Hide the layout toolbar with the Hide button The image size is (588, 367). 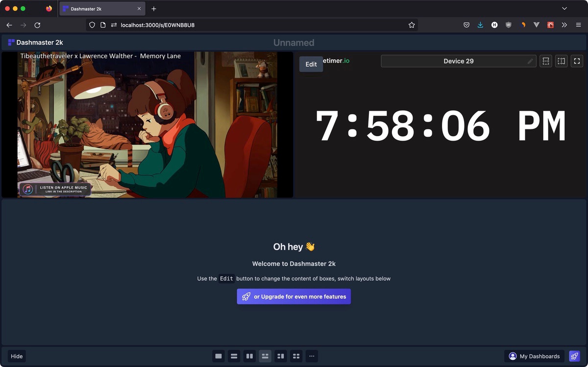coord(16,356)
